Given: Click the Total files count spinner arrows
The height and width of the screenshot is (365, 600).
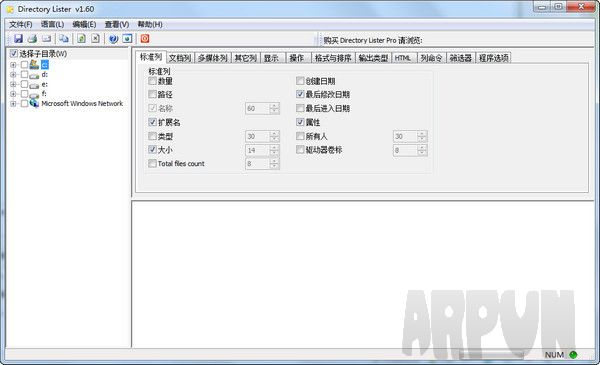Looking at the screenshot, I should coord(274,164).
